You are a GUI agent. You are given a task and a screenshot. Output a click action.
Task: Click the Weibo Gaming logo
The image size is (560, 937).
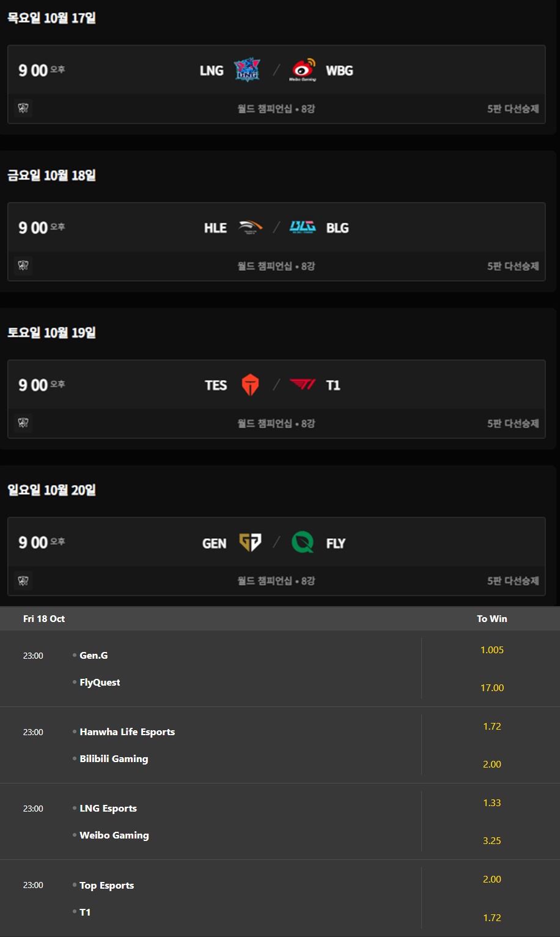(x=303, y=70)
